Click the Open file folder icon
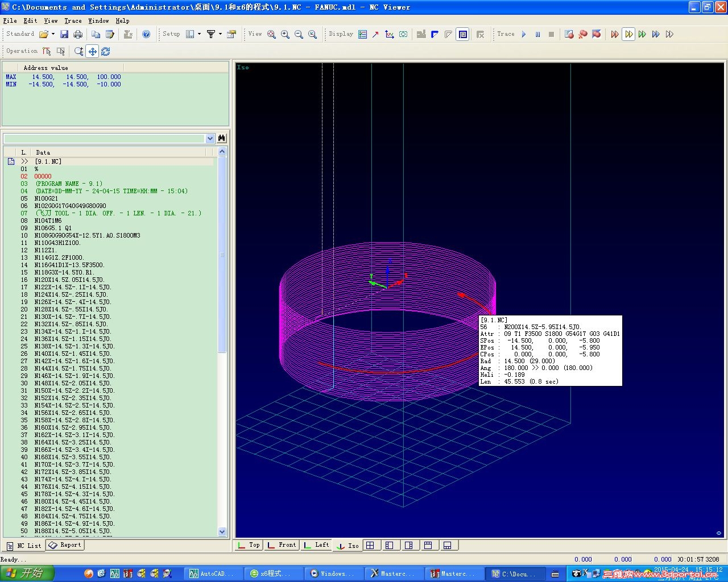Screen dimensions: 728x582 tap(44, 34)
